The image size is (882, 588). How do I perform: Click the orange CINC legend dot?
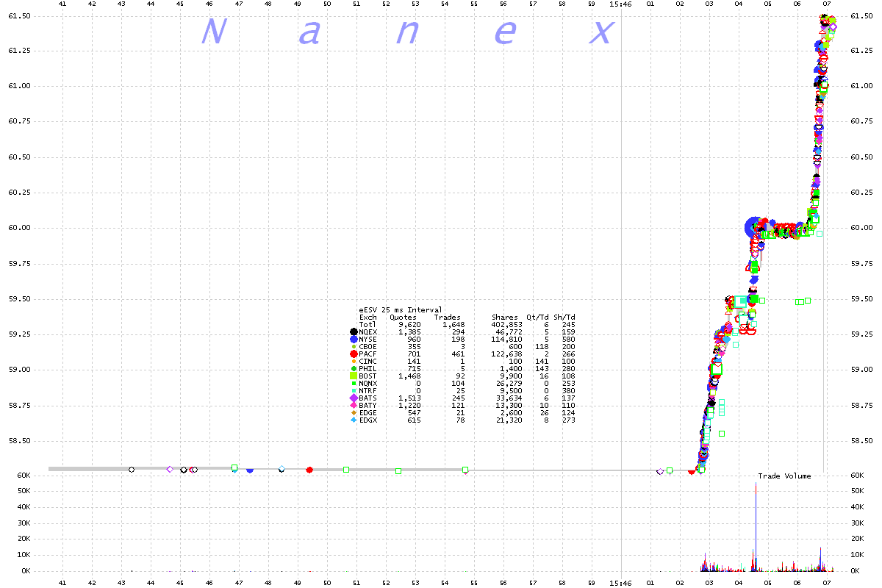click(354, 362)
